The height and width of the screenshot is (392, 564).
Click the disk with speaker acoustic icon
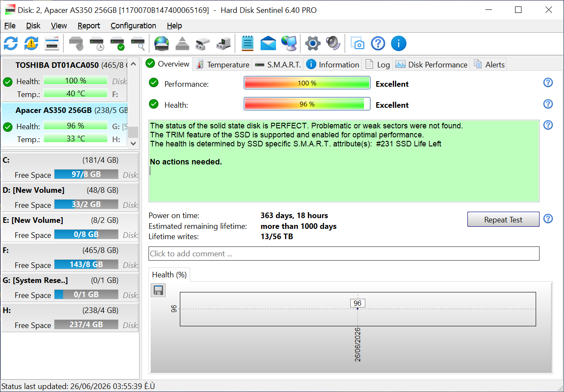click(76, 43)
